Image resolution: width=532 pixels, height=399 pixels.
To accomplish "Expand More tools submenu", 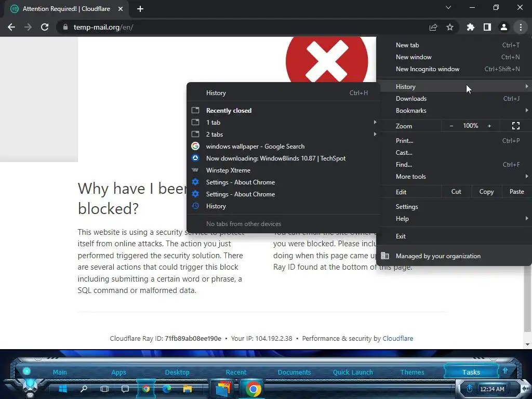I will (454, 177).
